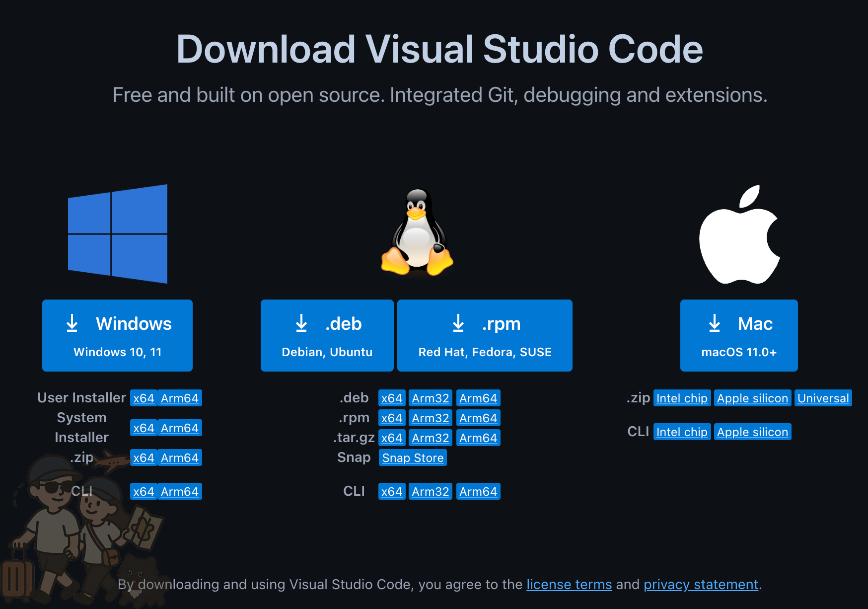The image size is (868, 609).
Task: Click the 'User Installer' label
Action: click(81, 398)
